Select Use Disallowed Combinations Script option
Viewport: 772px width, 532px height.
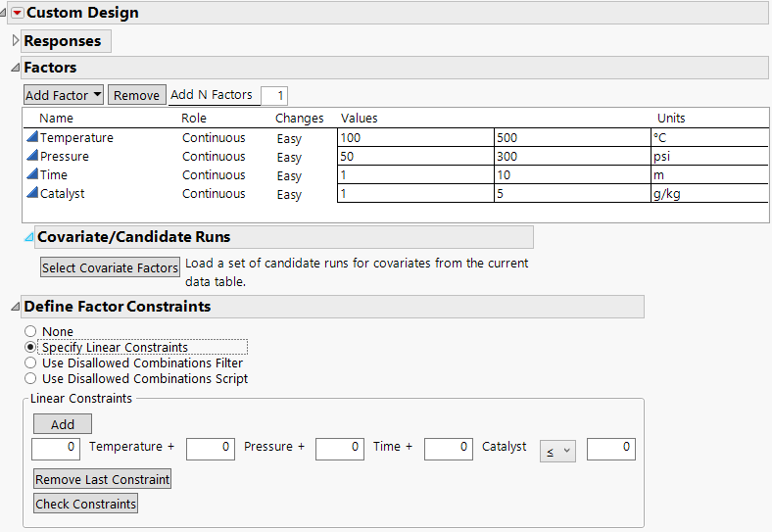pos(31,379)
